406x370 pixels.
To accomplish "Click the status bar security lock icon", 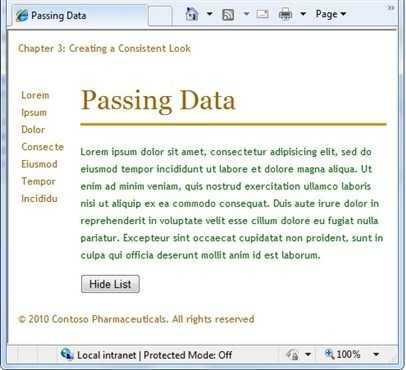I will [293, 355].
